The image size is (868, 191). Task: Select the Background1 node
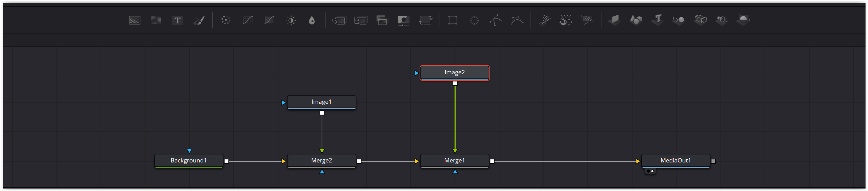(x=188, y=160)
